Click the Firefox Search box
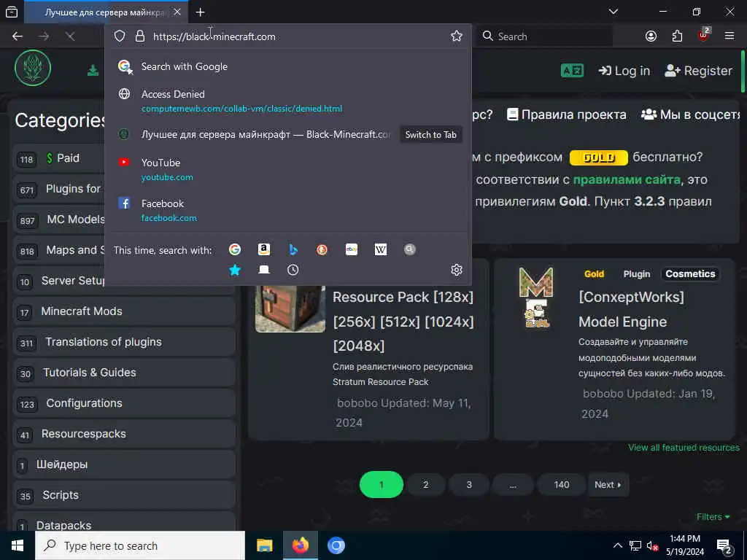 [x=546, y=36]
